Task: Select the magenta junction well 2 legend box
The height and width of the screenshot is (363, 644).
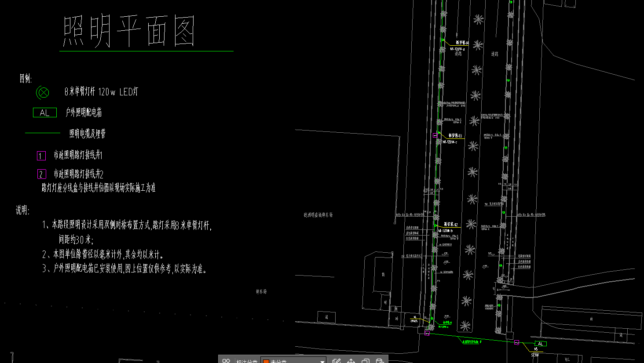Action: click(41, 174)
